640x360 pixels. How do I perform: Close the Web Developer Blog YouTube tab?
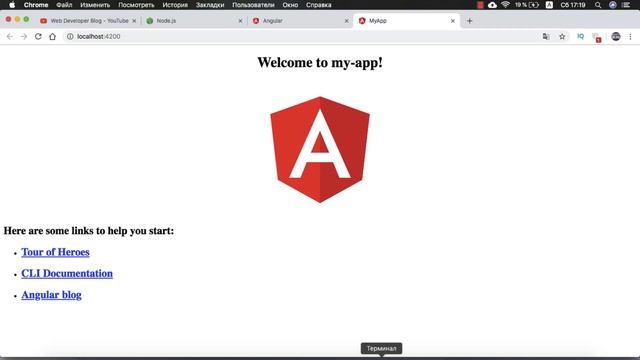click(x=134, y=21)
